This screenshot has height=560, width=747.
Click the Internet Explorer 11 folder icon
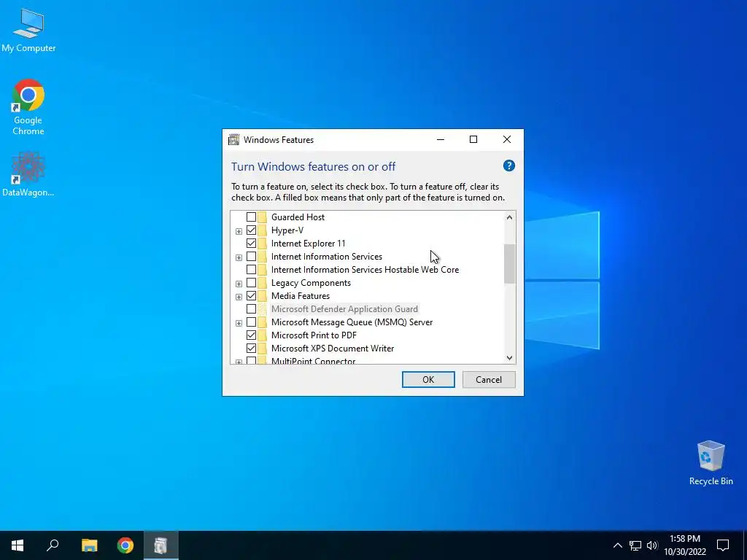coord(263,244)
